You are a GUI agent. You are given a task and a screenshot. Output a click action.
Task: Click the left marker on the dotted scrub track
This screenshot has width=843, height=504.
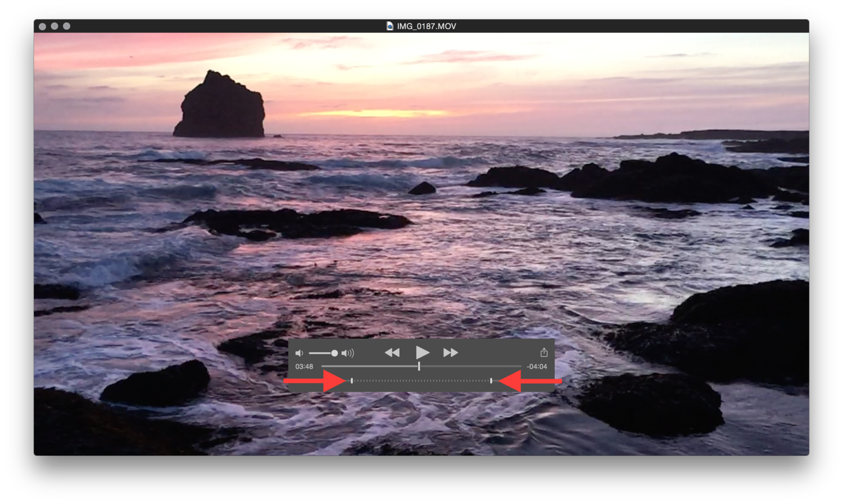[x=352, y=381]
